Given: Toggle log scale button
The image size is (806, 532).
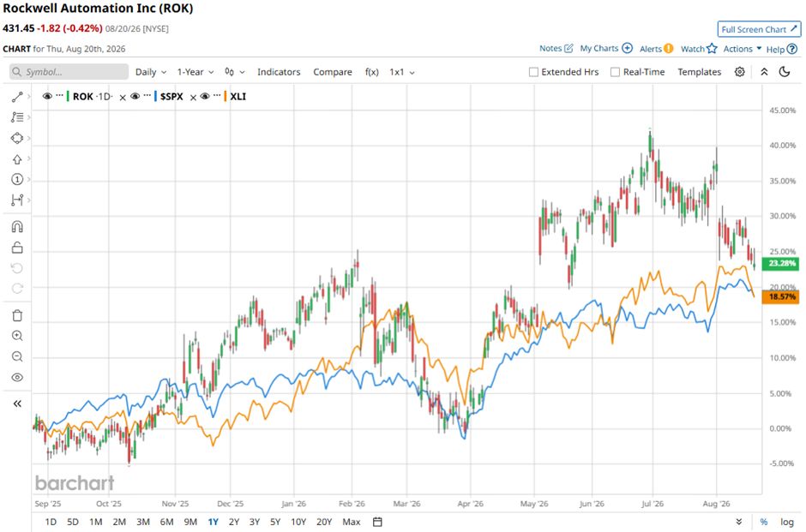Looking at the screenshot, I should (787, 522).
